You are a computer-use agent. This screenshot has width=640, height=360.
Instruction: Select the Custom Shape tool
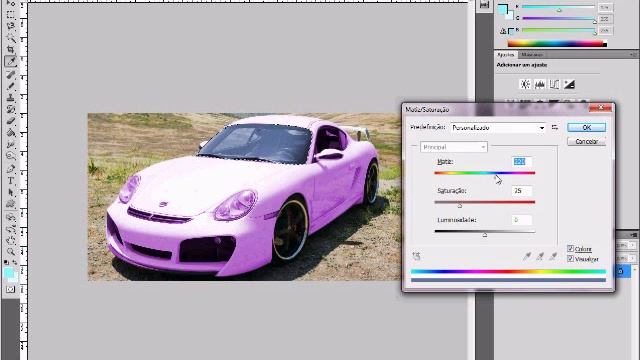click(x=11, y=204)
